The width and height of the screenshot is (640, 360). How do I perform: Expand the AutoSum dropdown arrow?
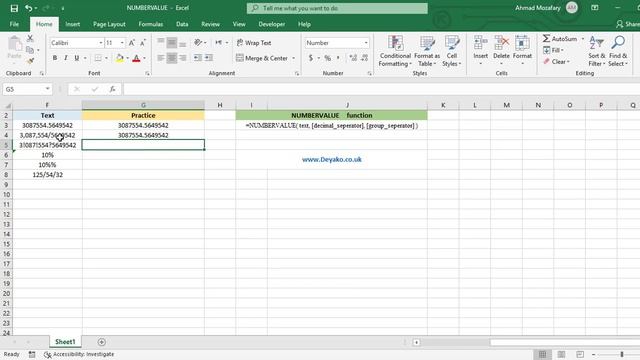pos(582,39)
